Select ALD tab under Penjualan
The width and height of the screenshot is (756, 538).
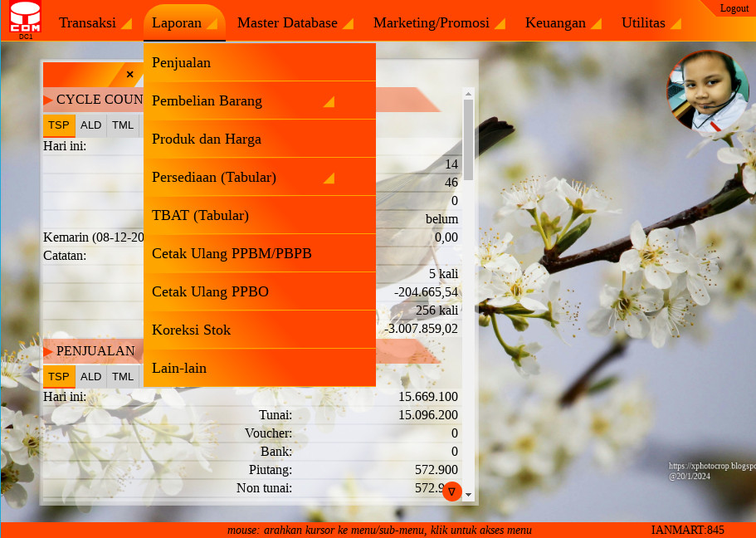coord(91,376)
